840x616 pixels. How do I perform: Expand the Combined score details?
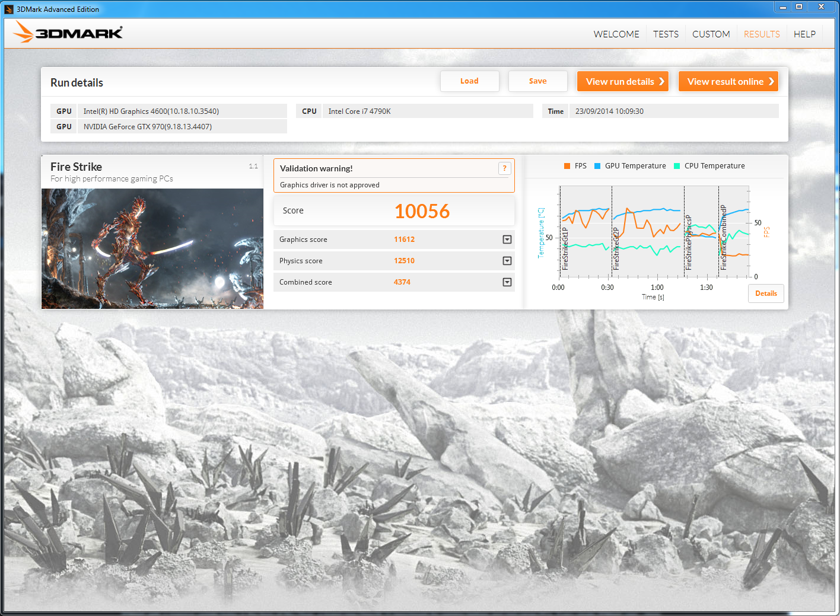(x=507, y=282)
